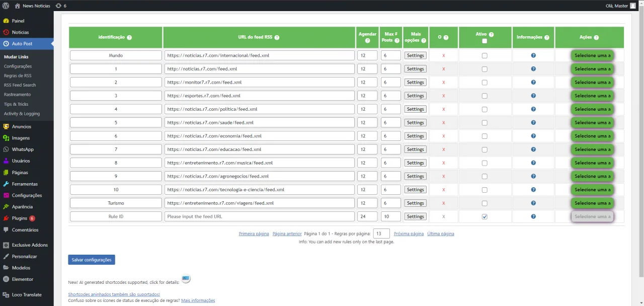
Task: Open the Rastreamento submenu item
Action: 17,95
